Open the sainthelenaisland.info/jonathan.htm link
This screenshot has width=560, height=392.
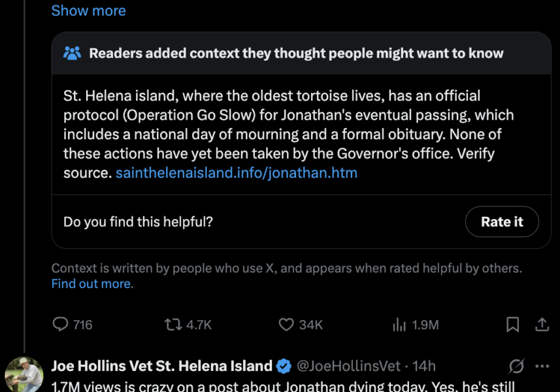pyautogui.click(x=236, y=173)
